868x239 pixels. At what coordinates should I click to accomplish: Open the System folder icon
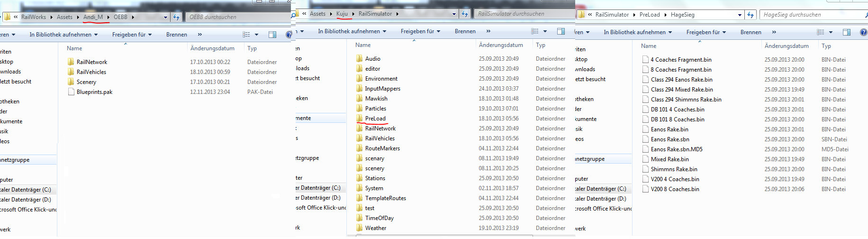coord(360,188)
